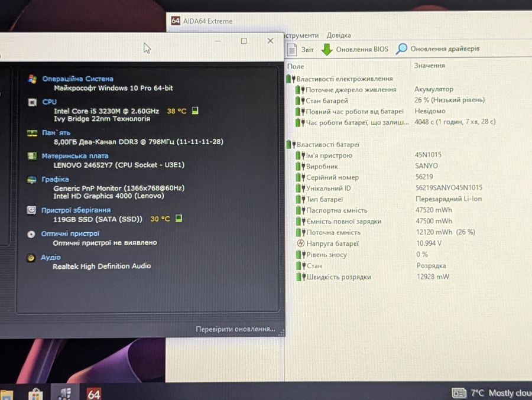The width and height of the screenshot is (532, 400).
Task: Select the device name value 45N1015
Action: 428,155
